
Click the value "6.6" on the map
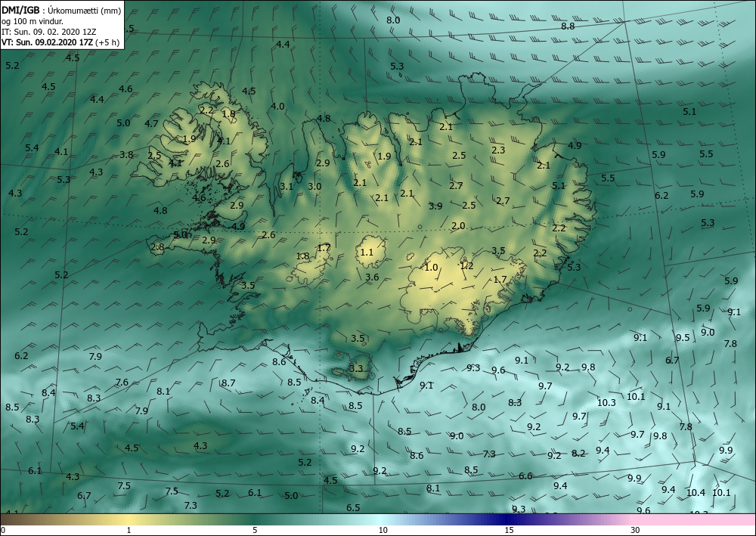525,476
